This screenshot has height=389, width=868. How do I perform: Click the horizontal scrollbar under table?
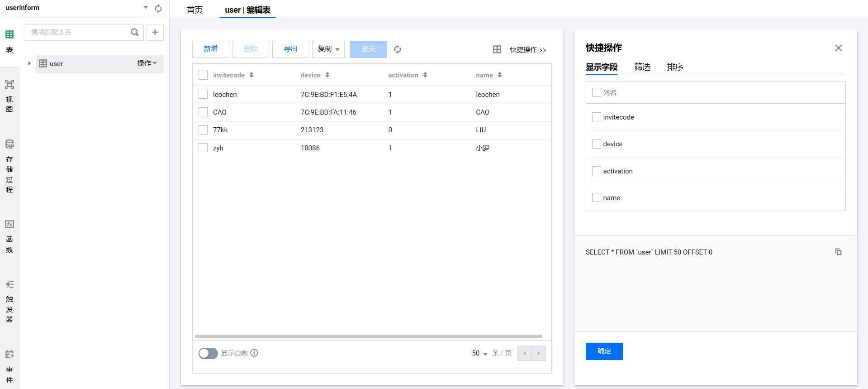[x=369, y=336]
